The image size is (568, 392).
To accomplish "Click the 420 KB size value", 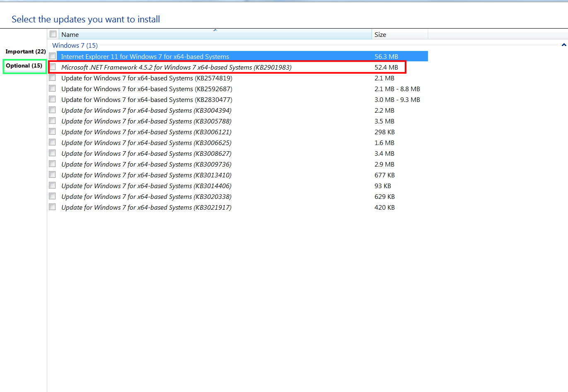I will tap(384, 207).
